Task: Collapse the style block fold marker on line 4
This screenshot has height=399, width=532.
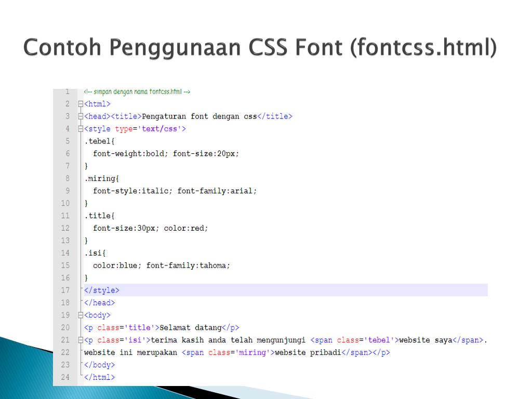Action: pos(81,129)
